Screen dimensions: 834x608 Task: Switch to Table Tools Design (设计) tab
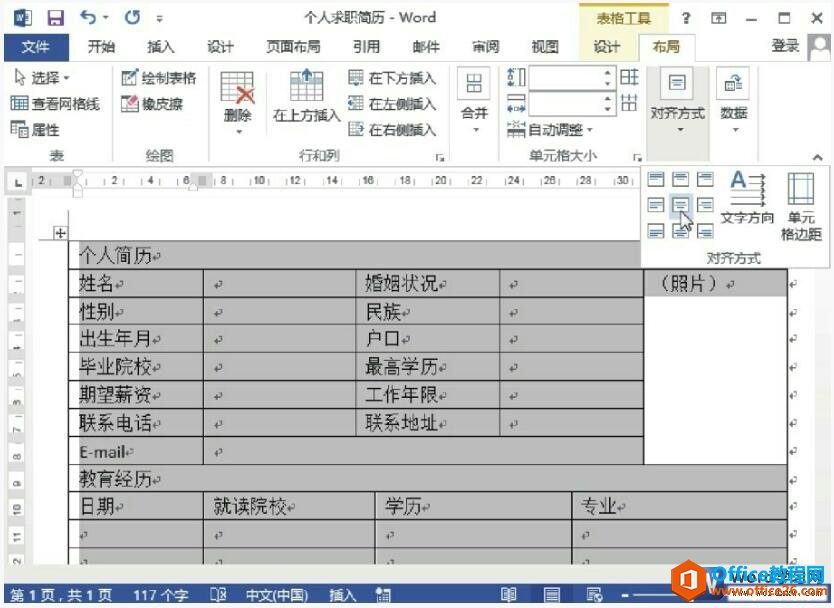point(607,47)
